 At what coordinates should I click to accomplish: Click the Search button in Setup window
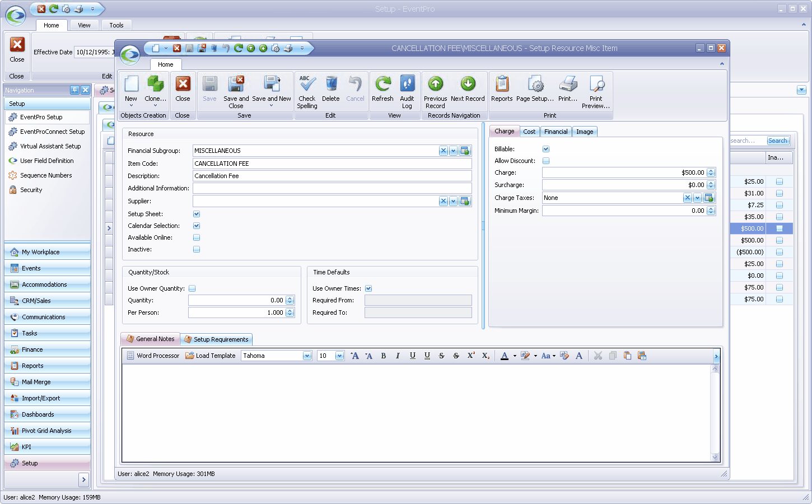pyautogui.click(x=778, y=141)
